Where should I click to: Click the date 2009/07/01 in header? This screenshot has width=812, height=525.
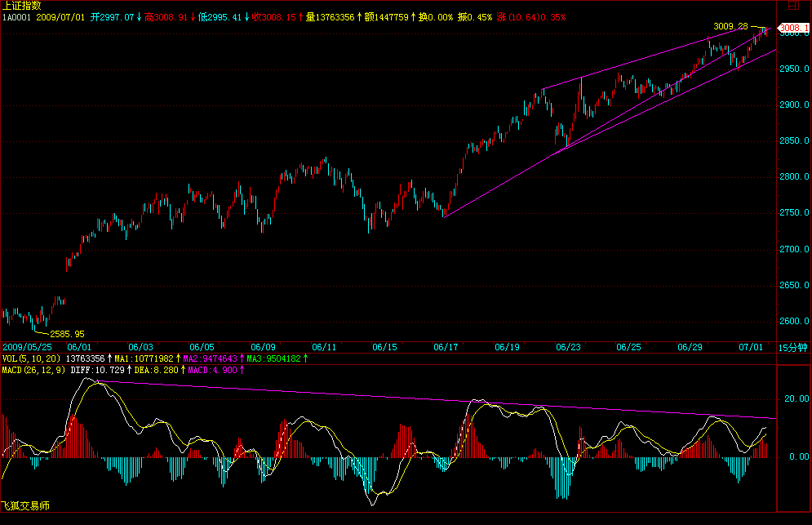coord(60,17)
